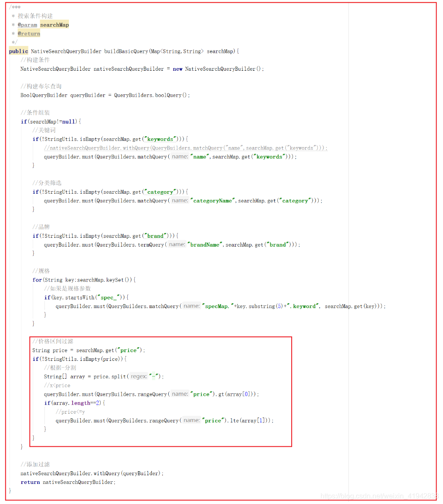Click the "//条件组装" comment
The width and height of the screenshot is (443, 504).
point(35,113)
